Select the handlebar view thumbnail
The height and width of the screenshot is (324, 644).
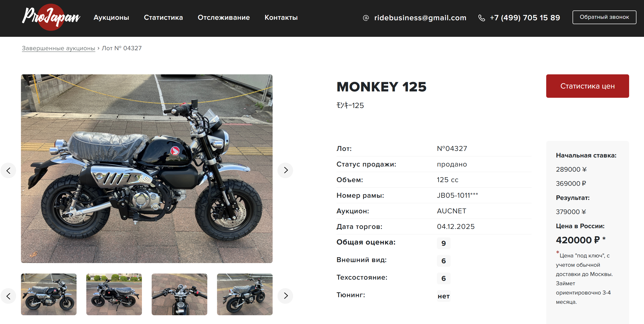[179, 294]
